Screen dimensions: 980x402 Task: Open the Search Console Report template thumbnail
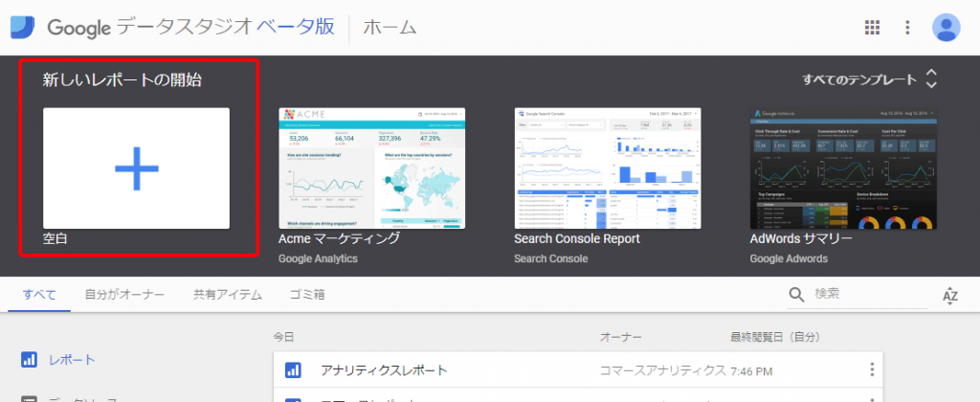pos(608,168)
